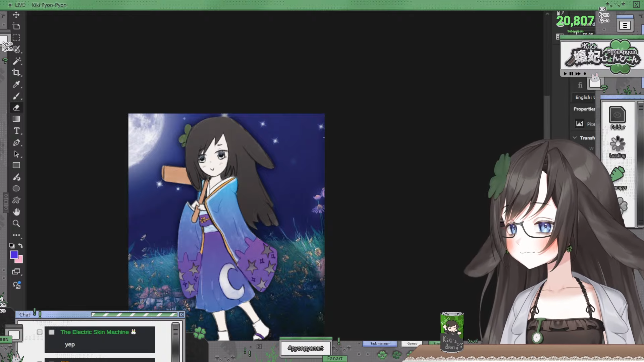Click the green carrot icon
Viewport: 644px width, 362px height.
click(x=618, y=175)
